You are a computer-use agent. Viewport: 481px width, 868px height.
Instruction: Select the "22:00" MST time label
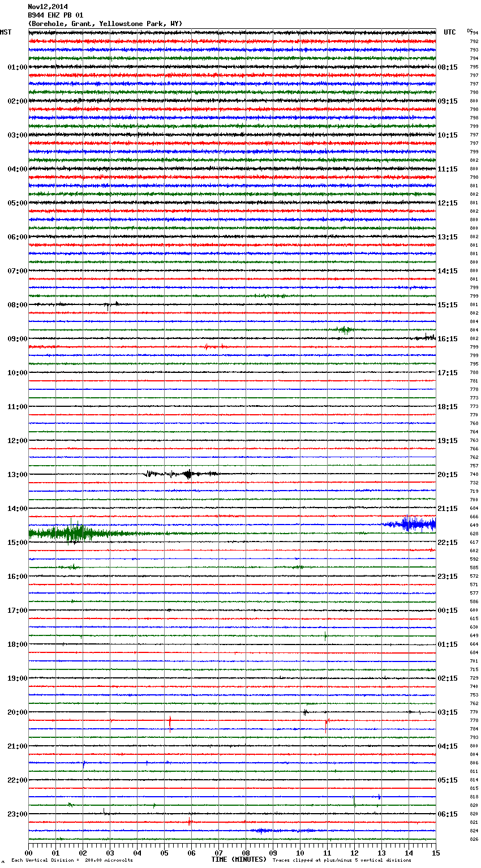pyautogui.click(x=18, y=780)
